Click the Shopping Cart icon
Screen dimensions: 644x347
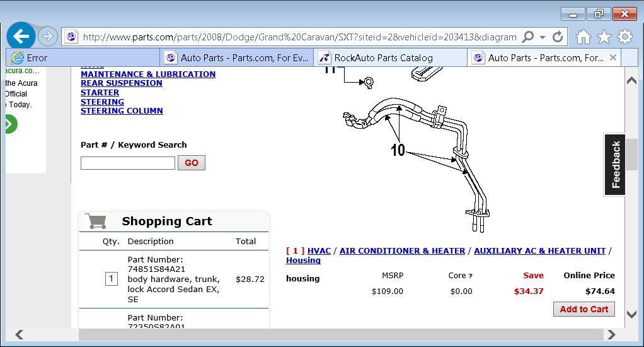[96, 221]
